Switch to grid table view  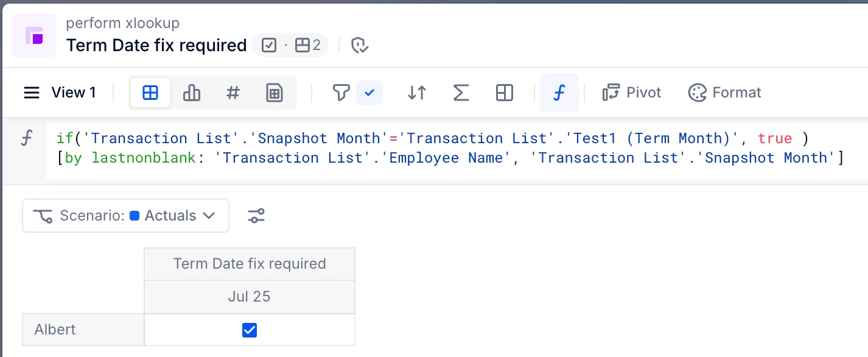(x=150, y=93)
